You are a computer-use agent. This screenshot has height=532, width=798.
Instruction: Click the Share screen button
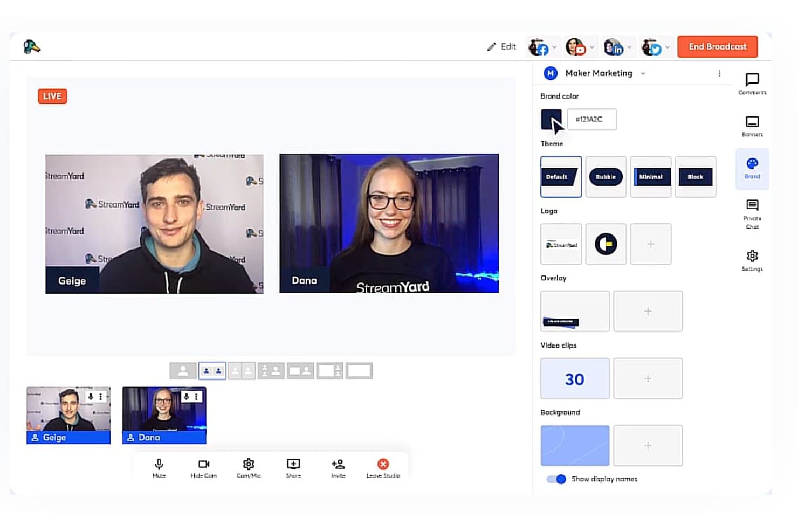tap(293, 468)
